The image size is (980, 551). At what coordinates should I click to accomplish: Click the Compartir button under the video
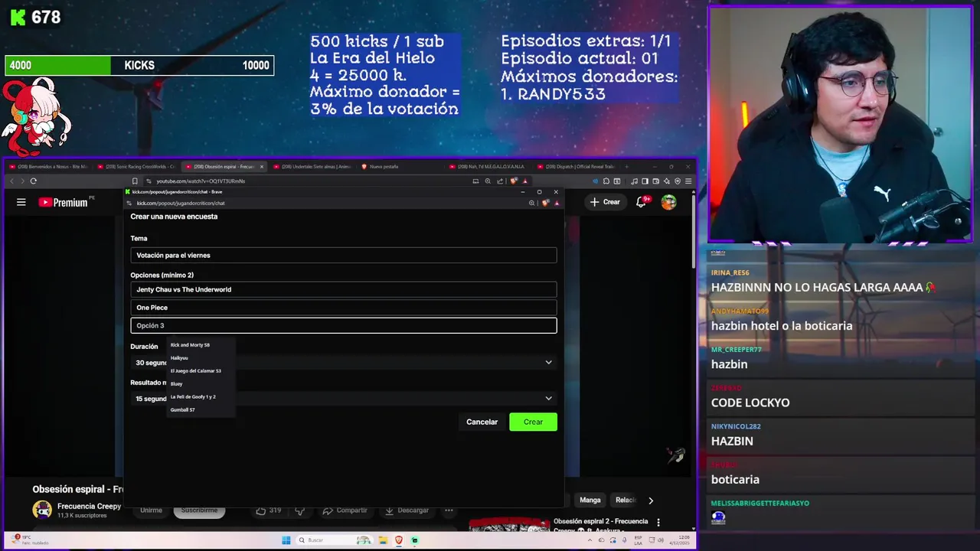(x=345, y=510)
